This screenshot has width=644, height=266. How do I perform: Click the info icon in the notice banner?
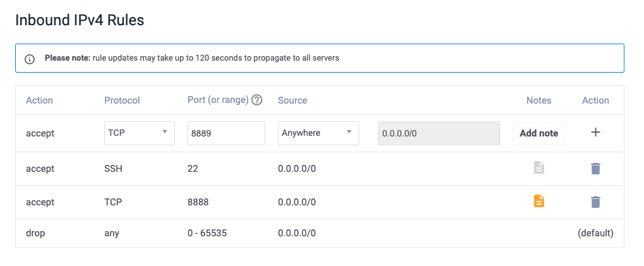[30, 59]
